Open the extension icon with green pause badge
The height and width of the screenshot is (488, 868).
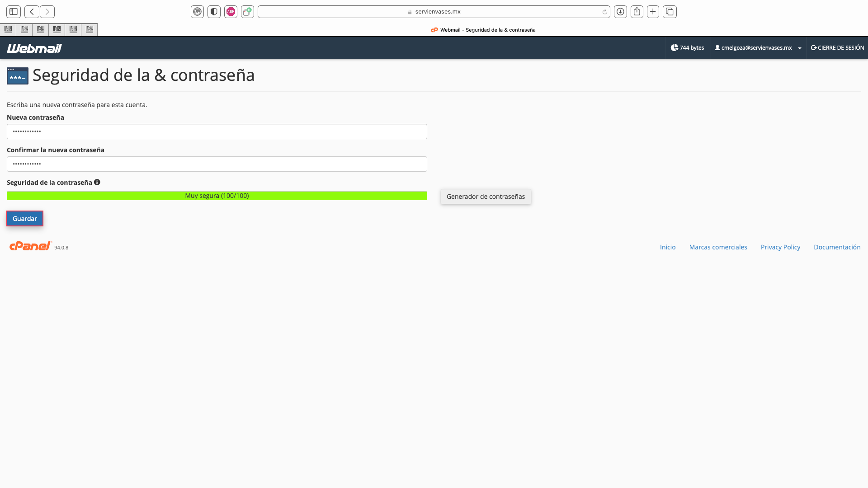coord(247,12)
